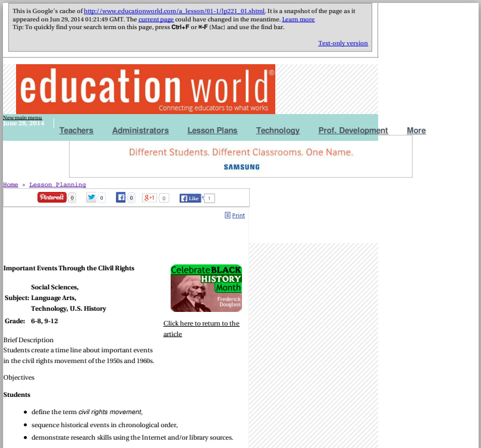Expand the More navigation menu
481x448 pixels.
click(x=416, y=130)
